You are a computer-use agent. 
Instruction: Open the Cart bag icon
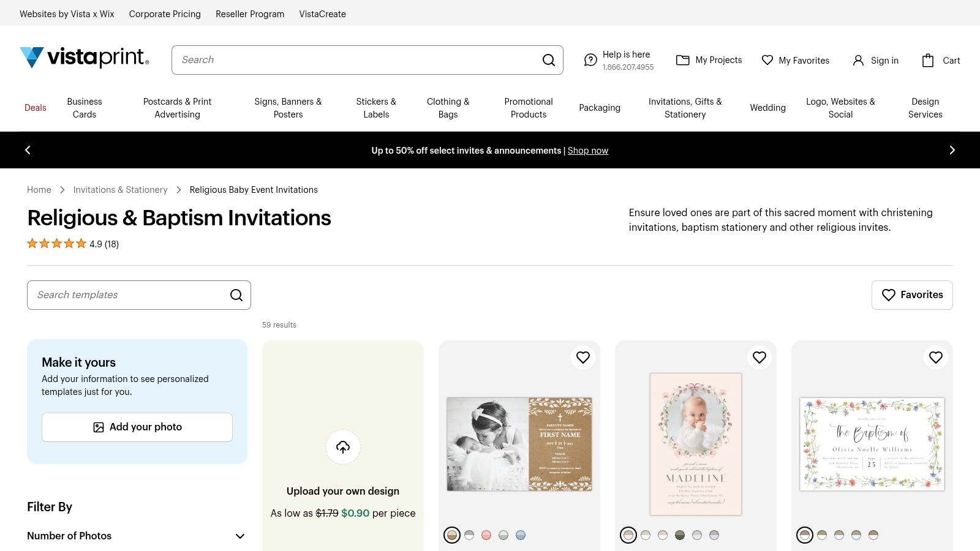[927, 60]
